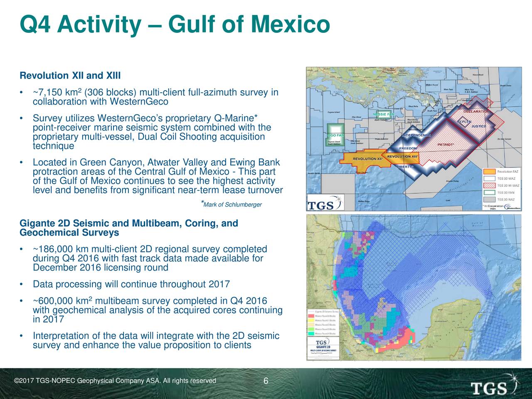Select the Revolution XII survey area

(x=365, y=160)
